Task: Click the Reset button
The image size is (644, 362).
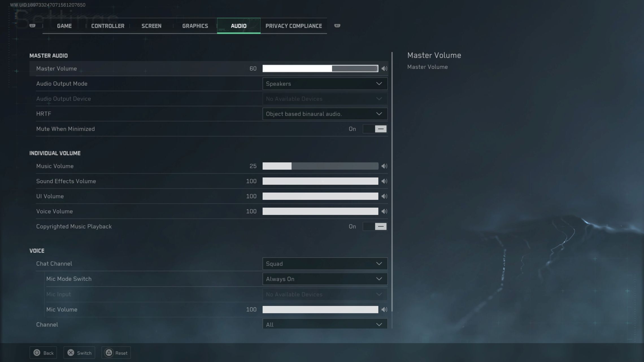Action: tap(116, 353)
